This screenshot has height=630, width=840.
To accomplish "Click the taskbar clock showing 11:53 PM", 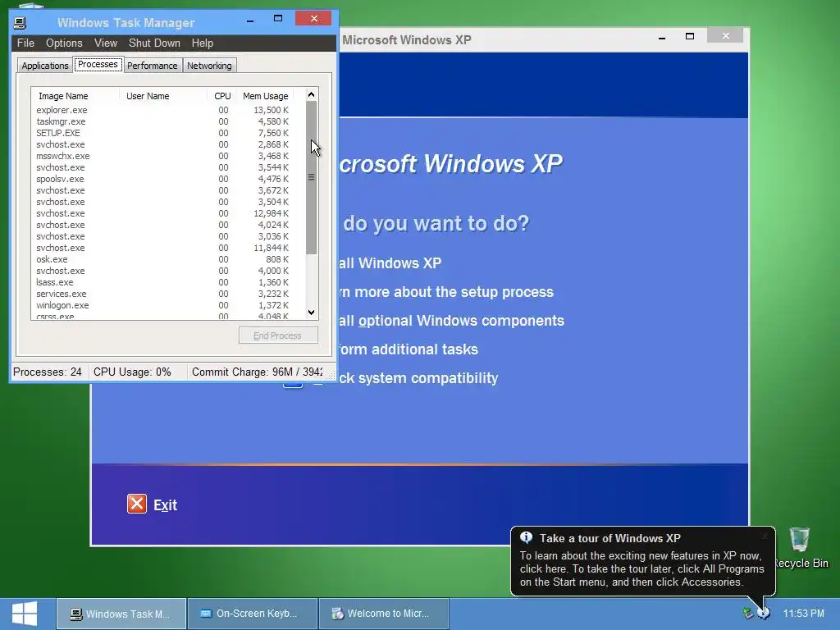I will [x=804, y=614].
